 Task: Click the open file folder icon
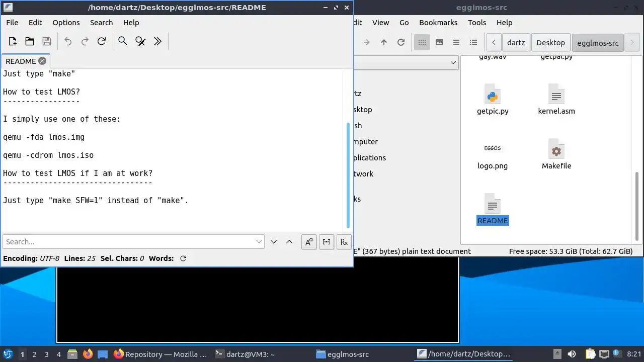pos(30,41)
